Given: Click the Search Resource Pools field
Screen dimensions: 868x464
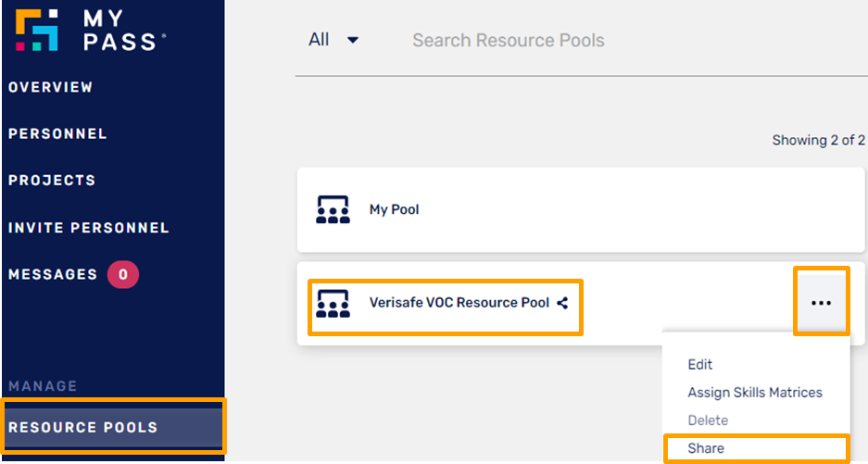Looking at the screenshot, I should pos(509,41).
